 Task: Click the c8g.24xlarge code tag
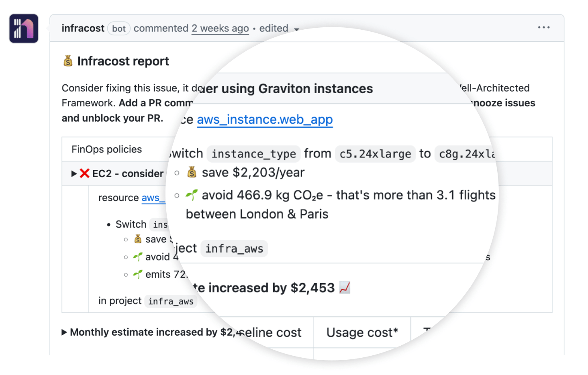tap(466, 153)
